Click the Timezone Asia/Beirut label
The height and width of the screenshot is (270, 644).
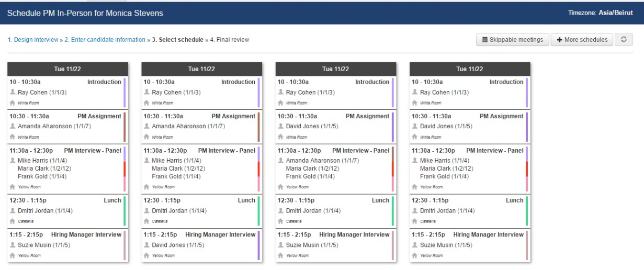click(601, 13)
